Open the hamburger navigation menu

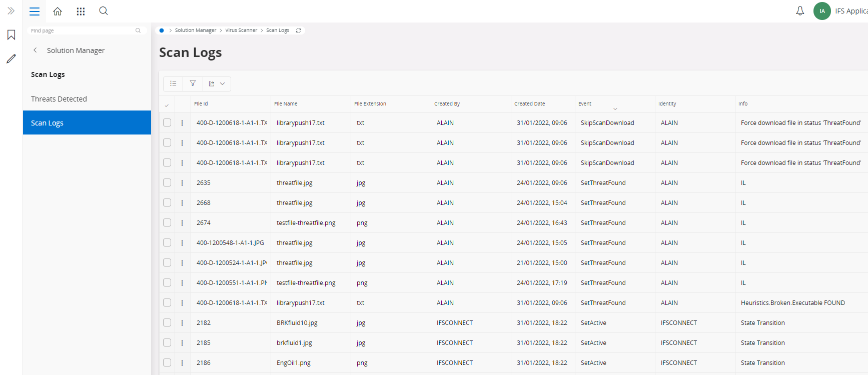coord(34,11)
